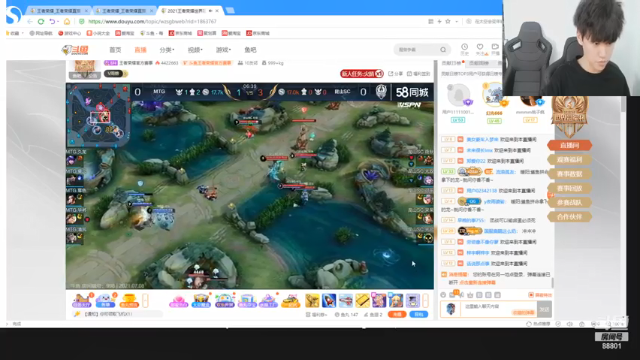Viewport: 640px width, 360px height.
Task: Open the 鱼吧 navigation item
Action: (250, 50)
